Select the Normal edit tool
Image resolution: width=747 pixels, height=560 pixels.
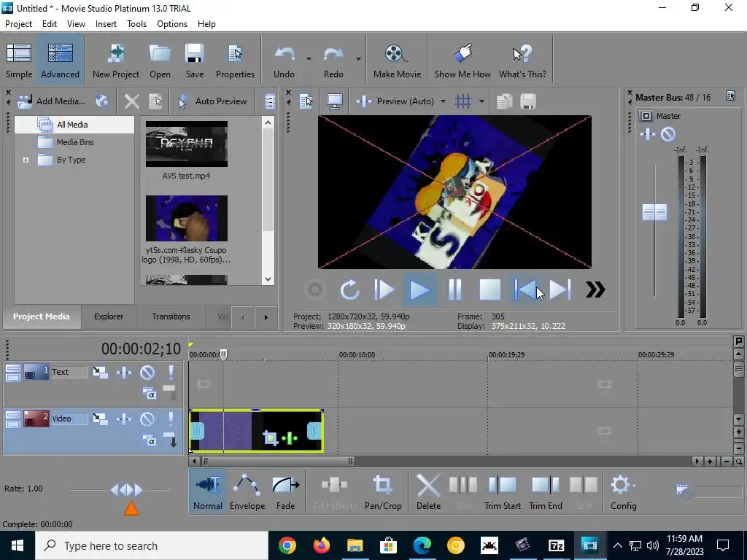(x=208, y=492)
